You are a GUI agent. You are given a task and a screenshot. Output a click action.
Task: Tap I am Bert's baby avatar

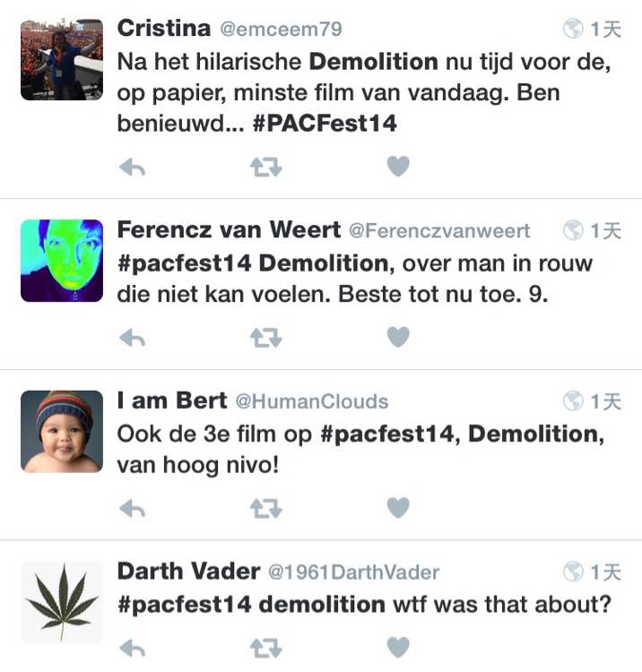pos(62,431)
